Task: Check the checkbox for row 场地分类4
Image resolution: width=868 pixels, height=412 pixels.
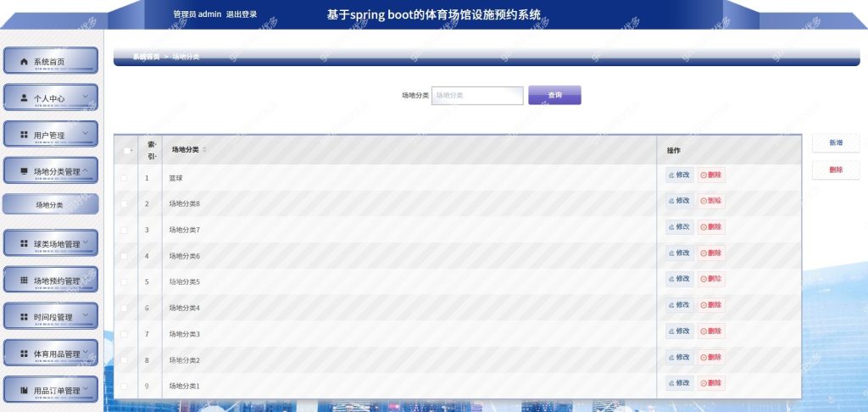Action: coord(124,308)
